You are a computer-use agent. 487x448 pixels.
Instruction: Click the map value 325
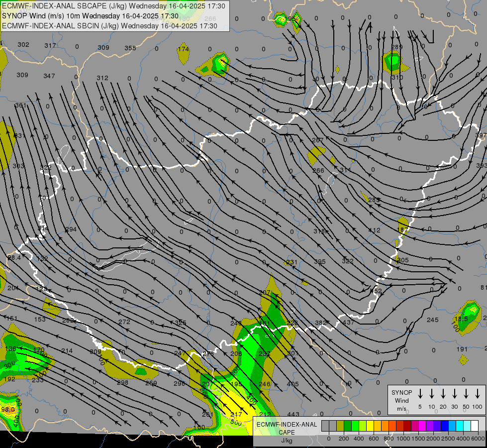pos(181,323)
